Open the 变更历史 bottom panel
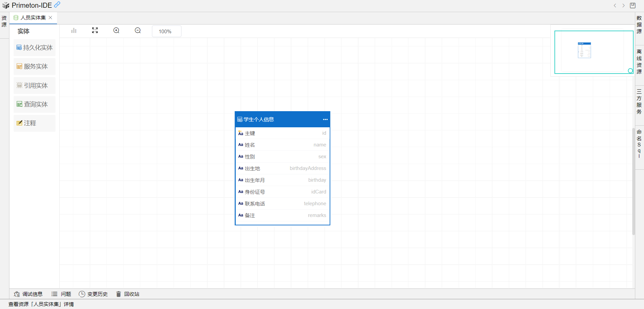This screenshot has width=644, height=309. [x=93, y=294]
